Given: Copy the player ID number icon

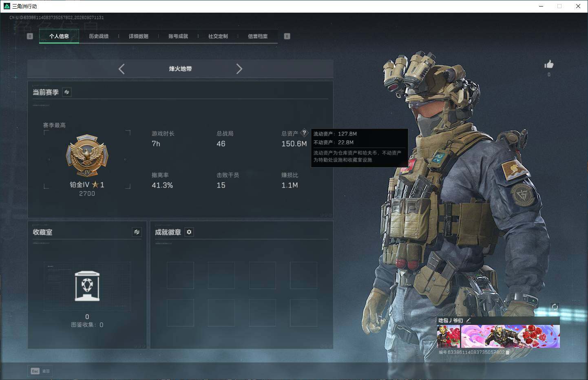Looking at the screenshot, I should [508, 352].
